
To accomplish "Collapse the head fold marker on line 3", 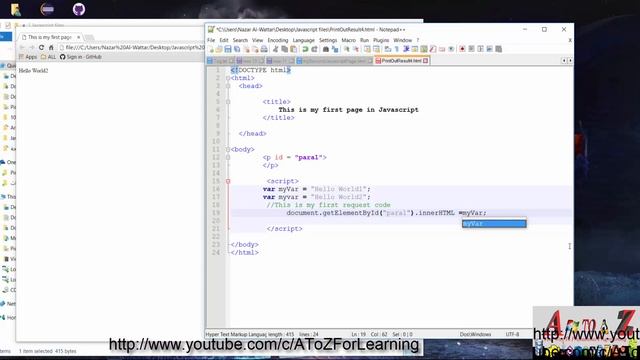I will [x=228, y=86].
